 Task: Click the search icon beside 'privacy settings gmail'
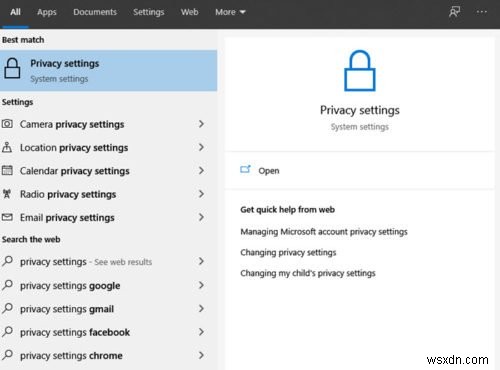[7, 308]
